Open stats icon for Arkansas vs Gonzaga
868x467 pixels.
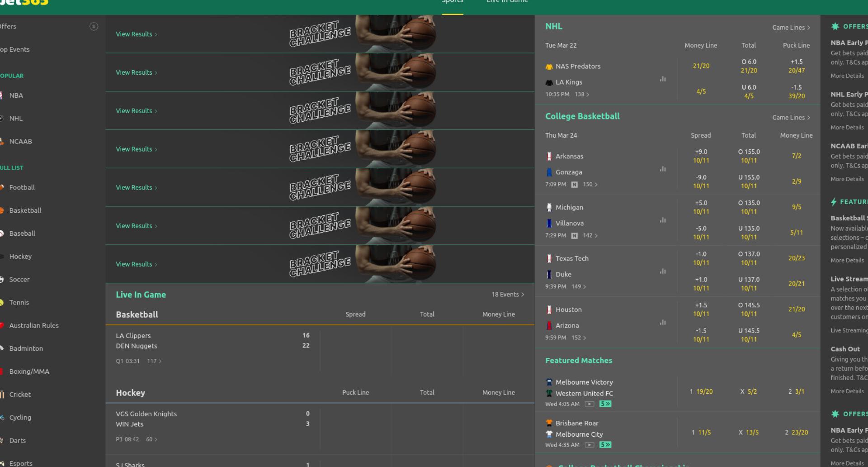[x=663, y=169]
